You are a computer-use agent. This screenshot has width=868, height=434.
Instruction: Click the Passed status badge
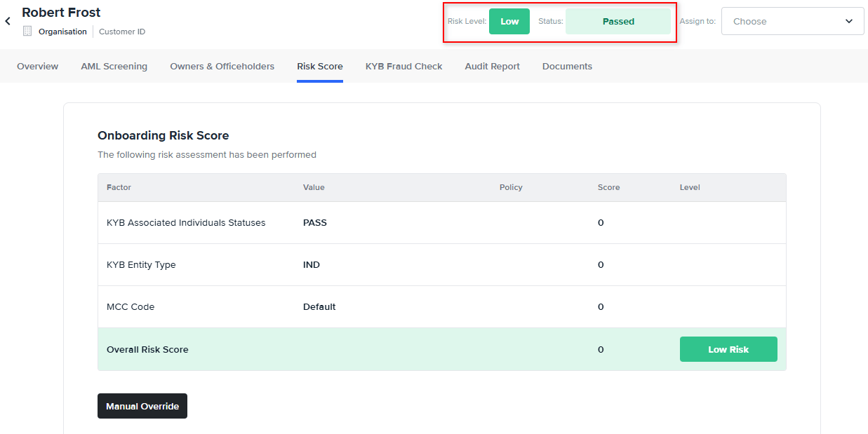[617, 21]
